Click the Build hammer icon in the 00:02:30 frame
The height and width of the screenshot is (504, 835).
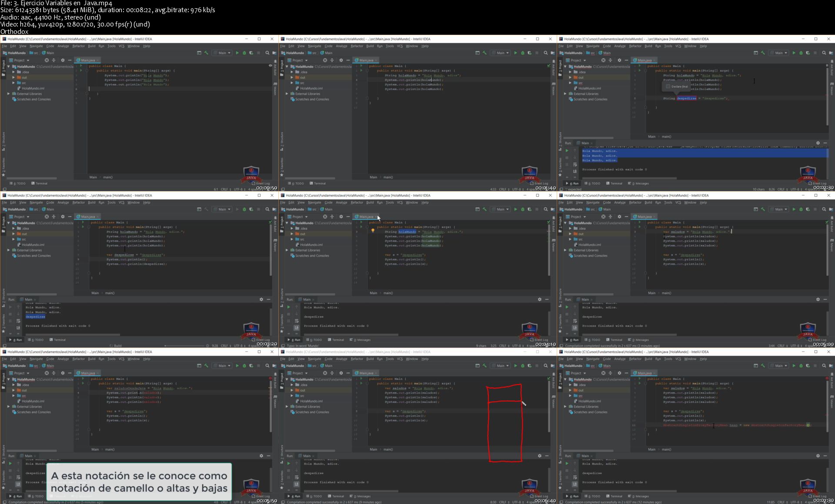click(763, 53)
